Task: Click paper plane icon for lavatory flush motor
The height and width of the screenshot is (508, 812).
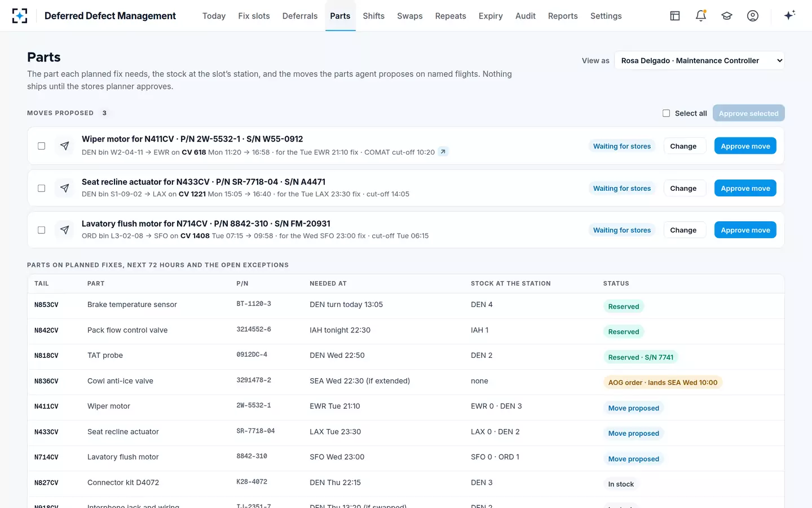Action: pyautogui.click(x=65, y=230)
